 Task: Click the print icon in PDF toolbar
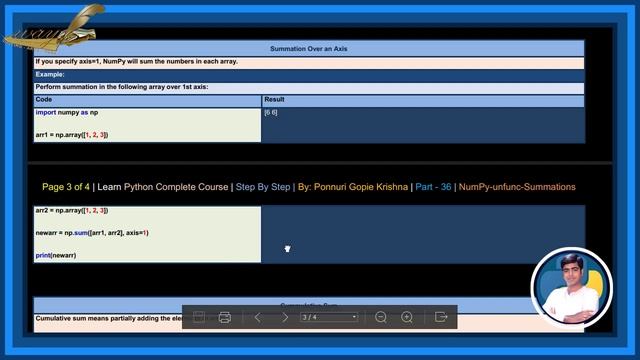pyautogui.click(x=224, y=317)
